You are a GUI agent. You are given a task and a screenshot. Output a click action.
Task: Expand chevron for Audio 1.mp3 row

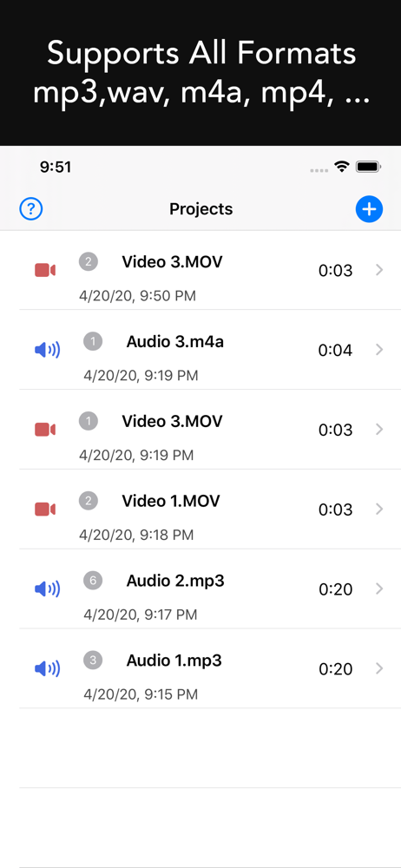click(379, 668)
